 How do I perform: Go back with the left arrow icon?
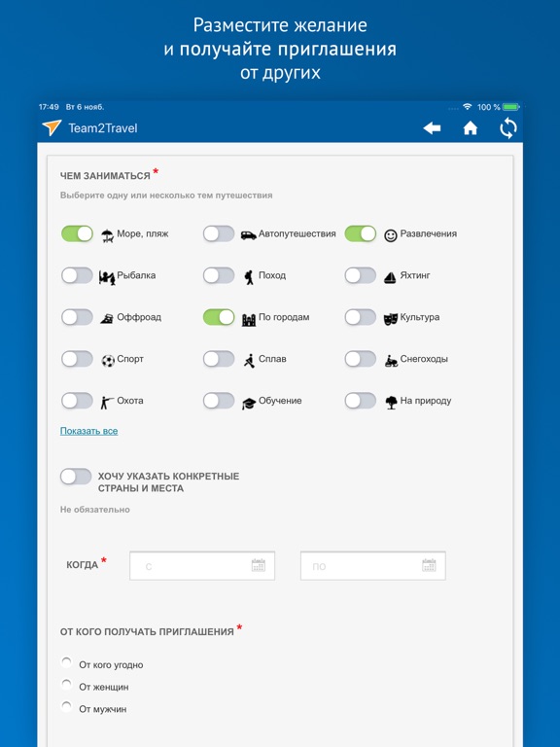pos(432,127)
